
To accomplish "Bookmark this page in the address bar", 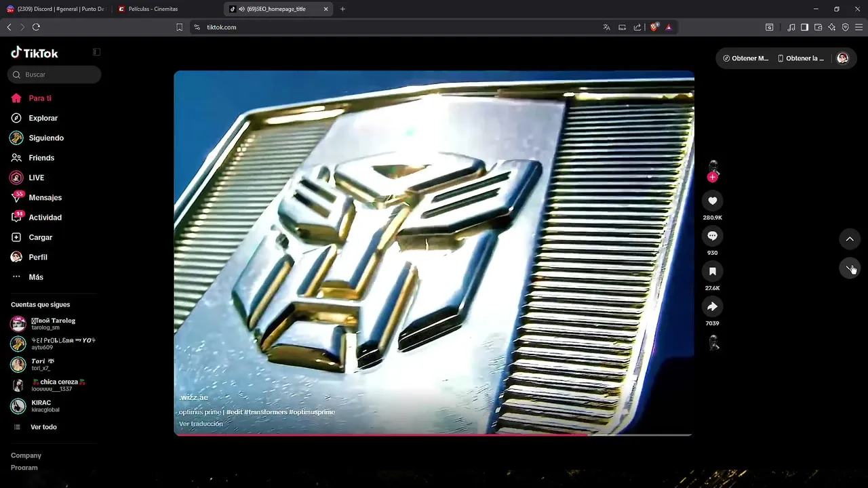I will click(x=179, y=27).
